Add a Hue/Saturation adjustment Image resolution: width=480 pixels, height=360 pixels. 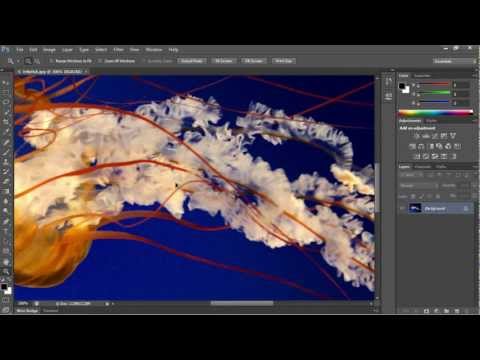412,146
